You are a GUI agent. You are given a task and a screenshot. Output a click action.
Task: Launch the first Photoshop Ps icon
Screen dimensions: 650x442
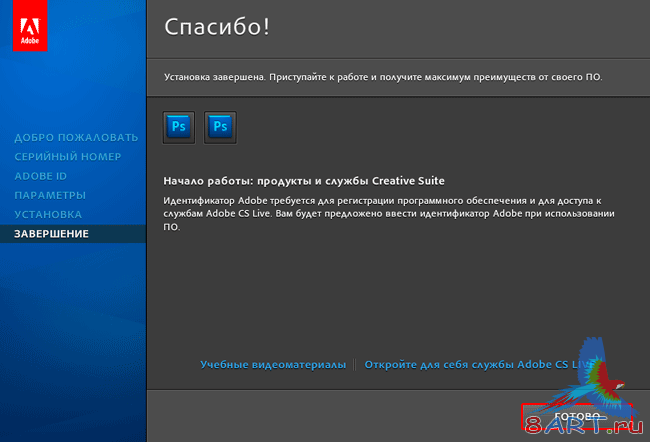(x=179, y=127)
